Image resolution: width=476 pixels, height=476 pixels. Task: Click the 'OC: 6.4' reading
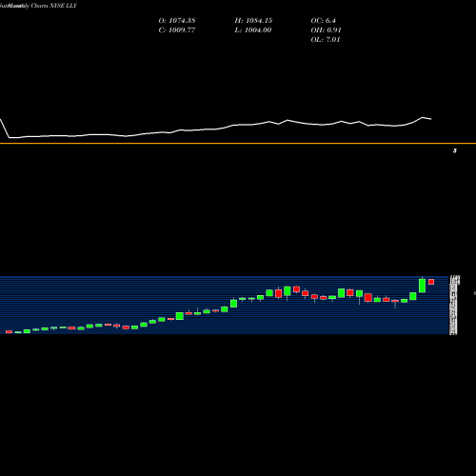(323, 21)
